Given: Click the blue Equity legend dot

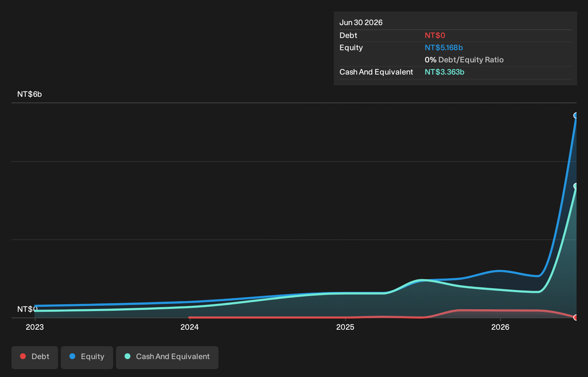Looking at the screenshot, I should pos(72,356).
